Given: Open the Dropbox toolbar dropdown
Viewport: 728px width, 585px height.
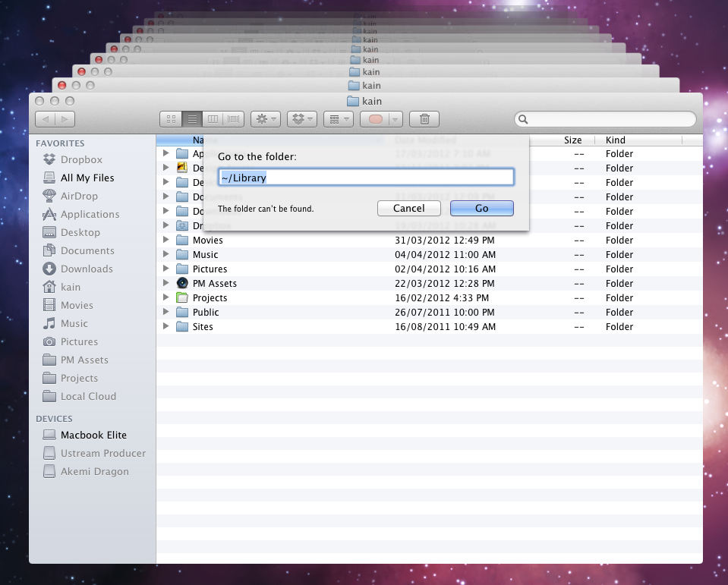Looking at the screenshot, I should [x=302, y=119].
